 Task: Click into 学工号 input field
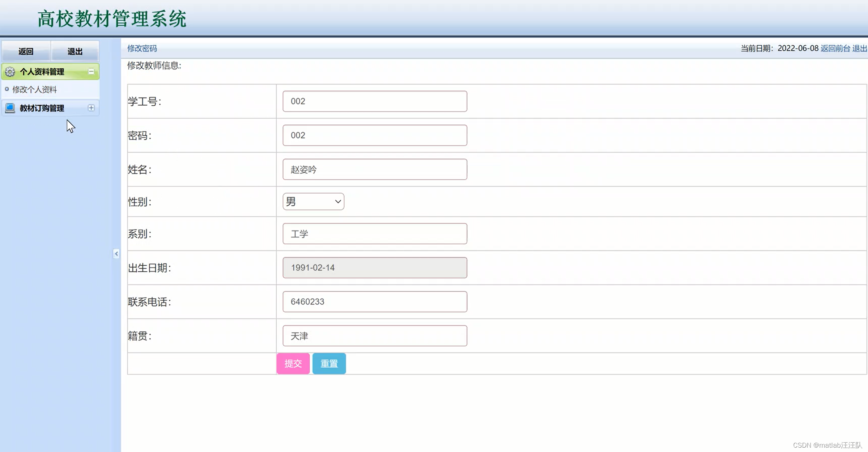coord(375,101)
